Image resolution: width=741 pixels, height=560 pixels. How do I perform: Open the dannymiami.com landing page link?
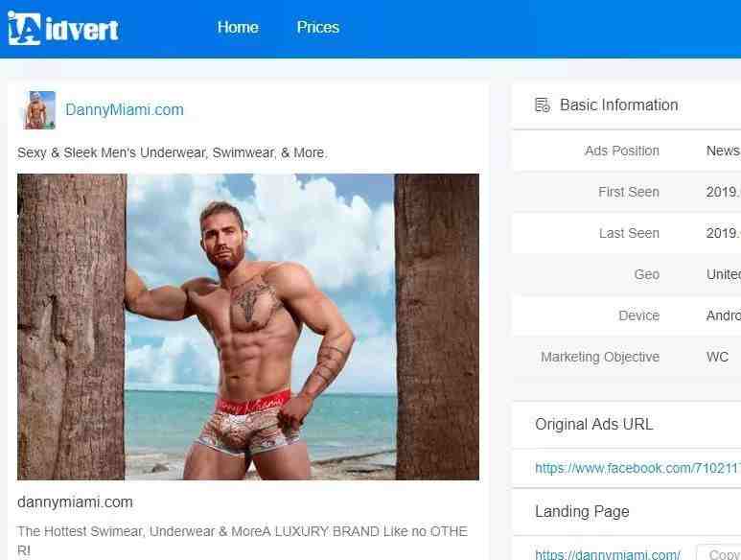[608, 554]
